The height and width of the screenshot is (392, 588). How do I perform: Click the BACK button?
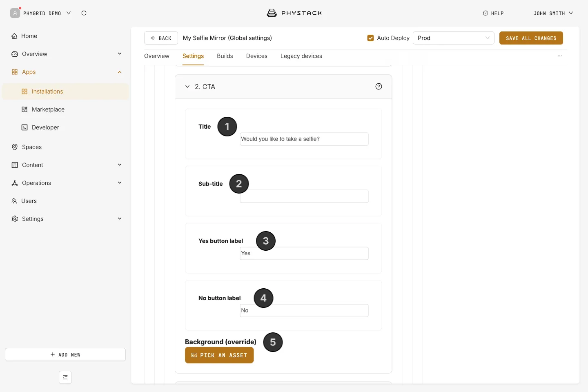[161, 38]
